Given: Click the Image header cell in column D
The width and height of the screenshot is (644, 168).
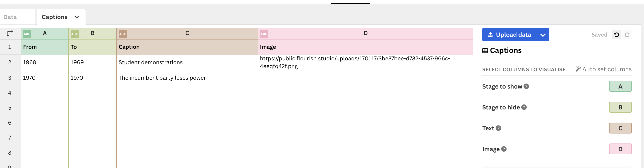Looking at the screenshot, I should coord(365,47).
